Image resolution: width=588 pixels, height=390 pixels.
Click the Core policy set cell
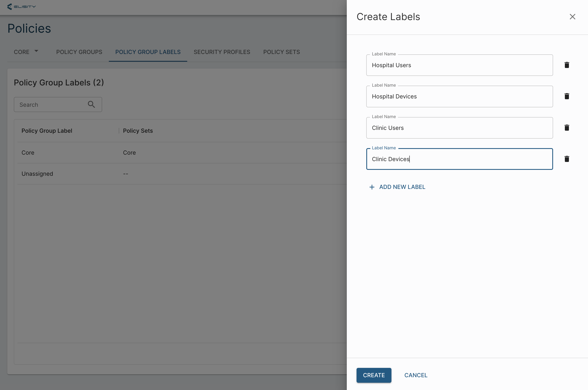tap(129, 153)
